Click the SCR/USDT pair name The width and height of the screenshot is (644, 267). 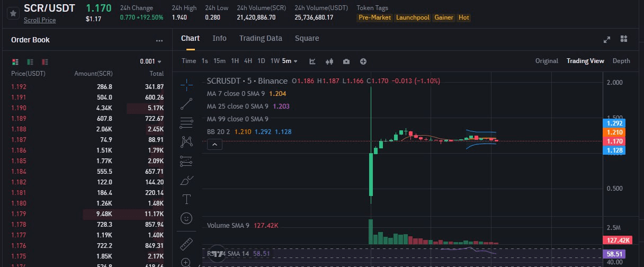49,8
